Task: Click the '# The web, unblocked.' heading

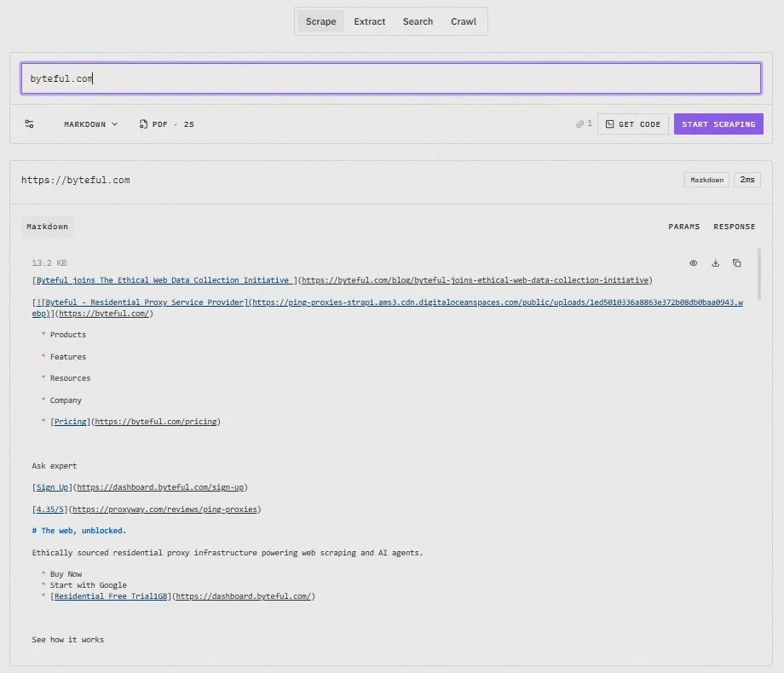Action: pyautogui.click(x=79, y=531)
